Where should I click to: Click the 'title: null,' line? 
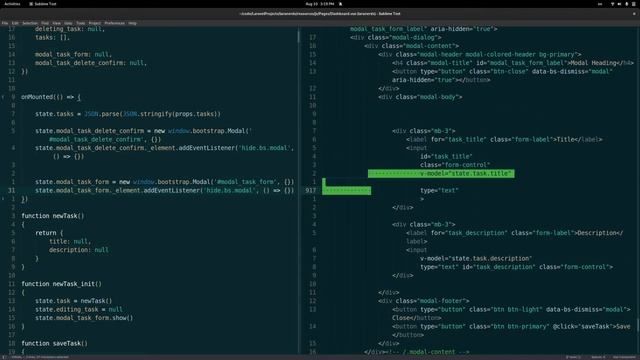(x=70, y=241)
